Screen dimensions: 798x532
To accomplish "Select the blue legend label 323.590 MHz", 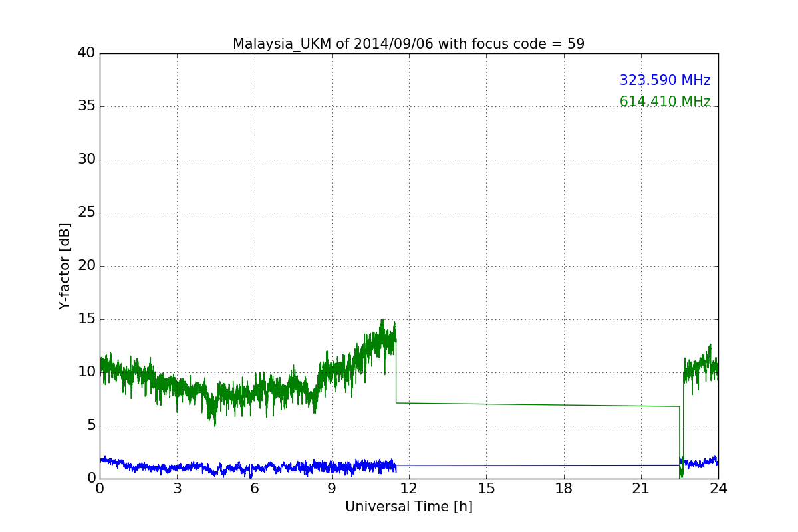I will (x=665, y=80).
